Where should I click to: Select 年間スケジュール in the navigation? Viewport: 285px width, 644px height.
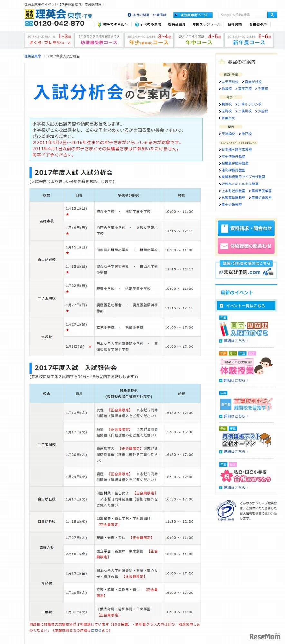(x=206, y=24)
